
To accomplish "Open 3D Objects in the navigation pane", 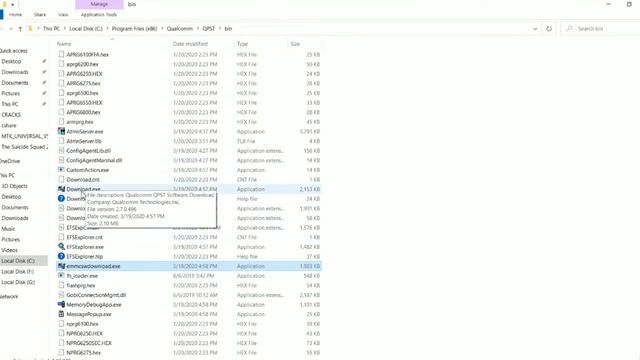I will pyautogui.click(x=14, y=186).
